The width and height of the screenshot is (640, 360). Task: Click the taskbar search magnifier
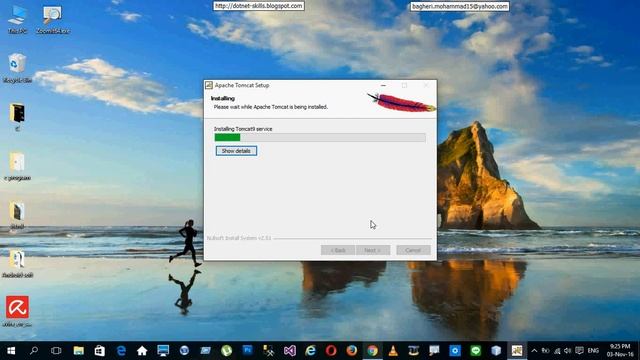tap(34, 351)
